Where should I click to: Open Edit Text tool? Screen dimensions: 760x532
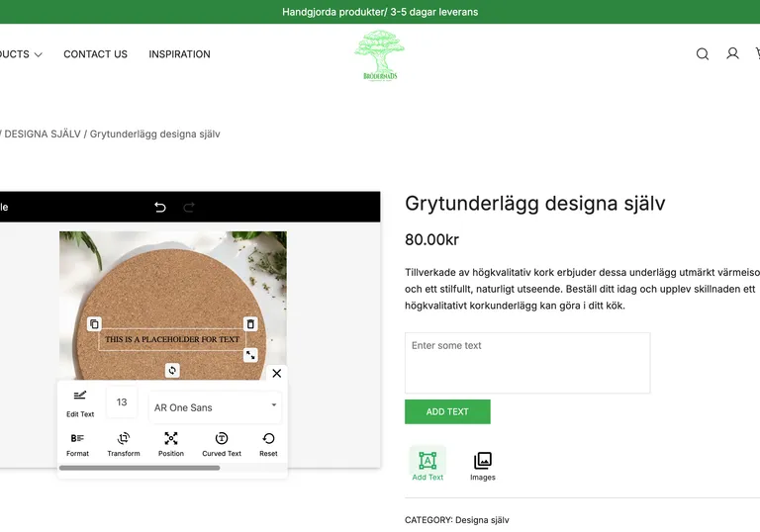[80, 403]
